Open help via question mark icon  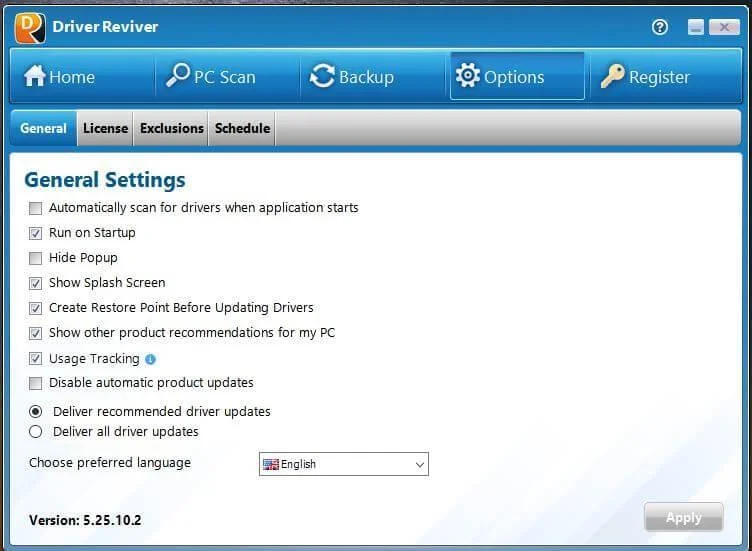659,27
